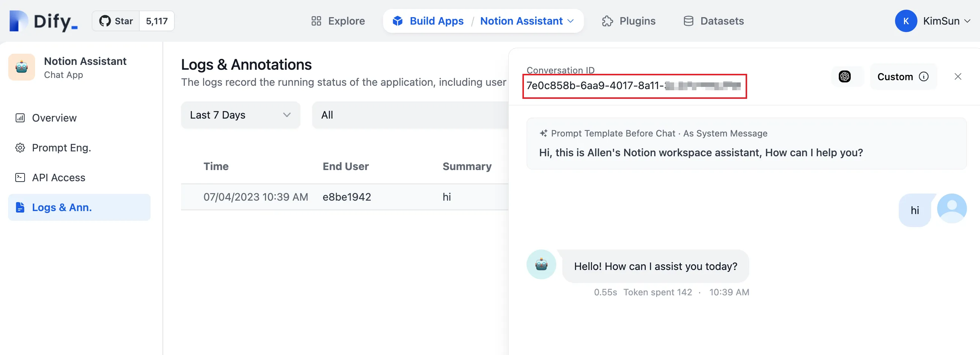
Task: Open the Plugins page
Action: [629, 21]
